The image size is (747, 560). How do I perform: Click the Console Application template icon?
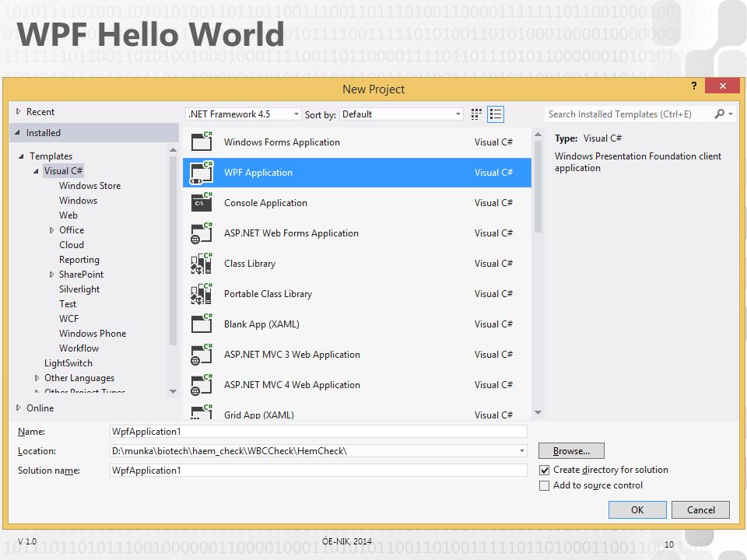202,202
